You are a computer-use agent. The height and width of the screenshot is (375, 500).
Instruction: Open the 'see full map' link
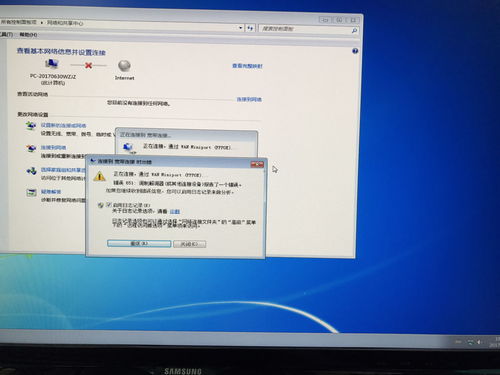247,66
